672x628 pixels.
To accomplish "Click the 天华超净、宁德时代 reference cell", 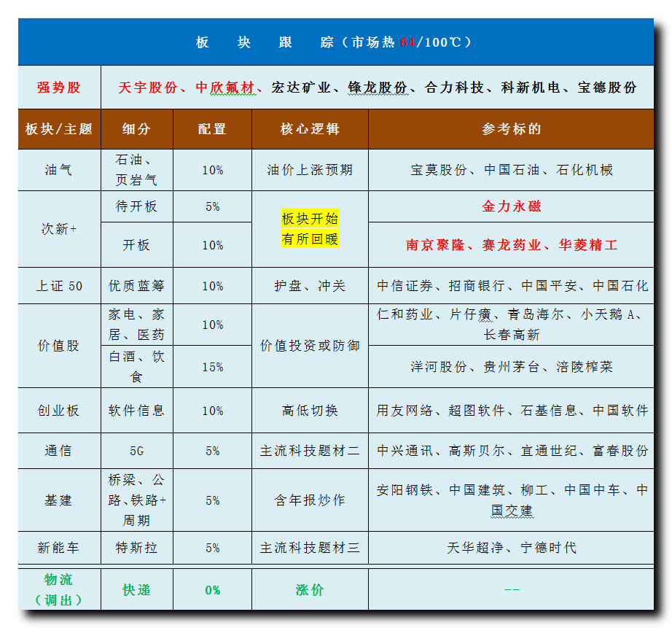I will tap(511, 547).
